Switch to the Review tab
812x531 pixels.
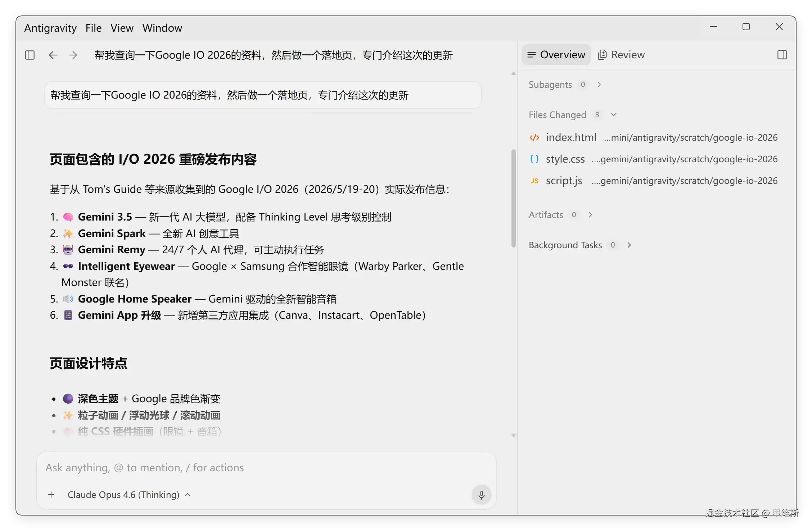(x=621, y=55)
